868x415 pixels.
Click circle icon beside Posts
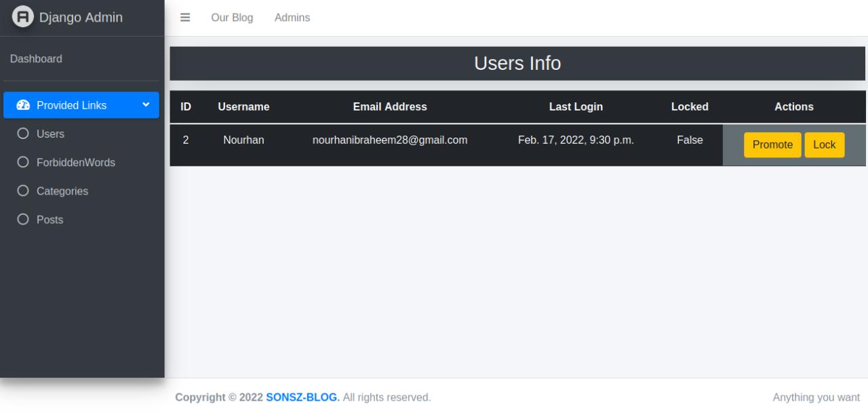[23, 220]
